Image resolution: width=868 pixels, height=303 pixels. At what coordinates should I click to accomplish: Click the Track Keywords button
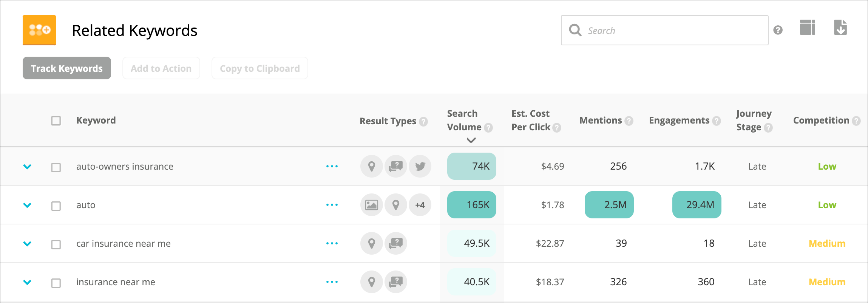click(x=67, y=68)
